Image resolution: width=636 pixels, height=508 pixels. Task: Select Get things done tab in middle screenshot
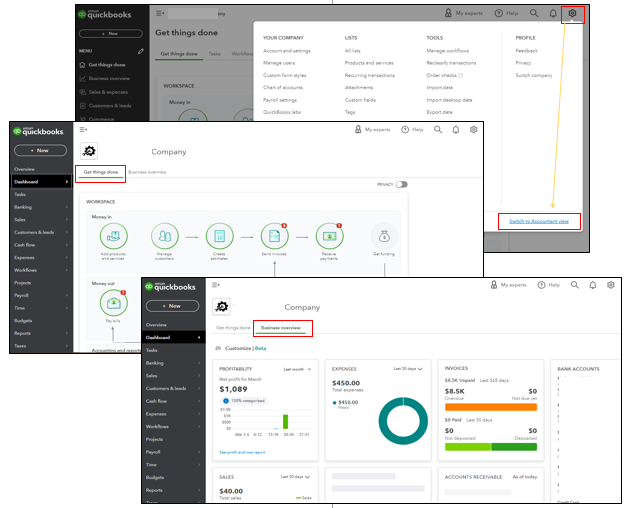(x=101, y=172)
